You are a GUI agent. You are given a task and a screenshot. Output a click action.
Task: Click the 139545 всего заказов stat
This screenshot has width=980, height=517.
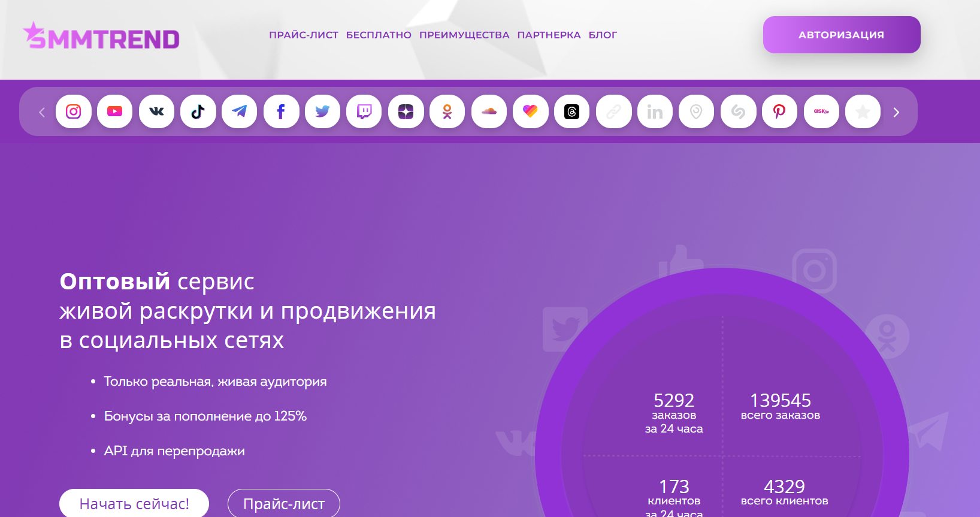pyautogui.click(x=781, y=406)
